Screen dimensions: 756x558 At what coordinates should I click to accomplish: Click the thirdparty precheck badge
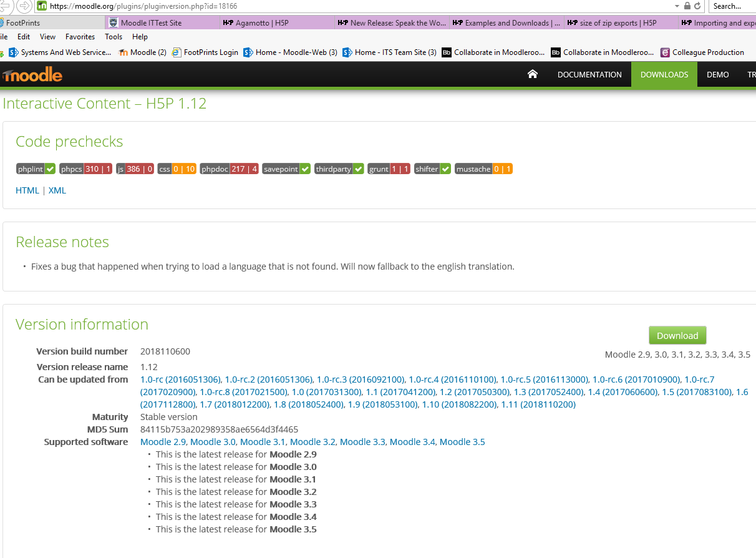coord(339,169)
